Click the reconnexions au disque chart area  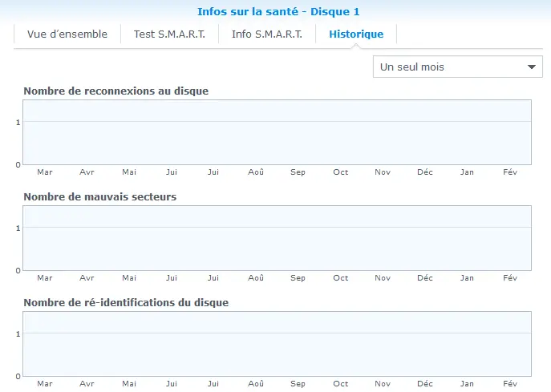(x=277, y=132)
